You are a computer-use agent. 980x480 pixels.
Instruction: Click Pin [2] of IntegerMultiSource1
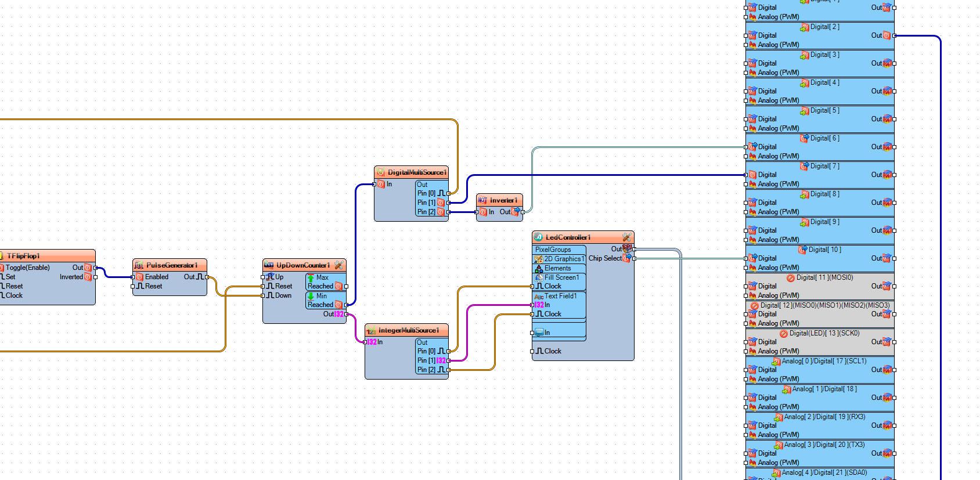pyautogui.click(x=431, y=370)
